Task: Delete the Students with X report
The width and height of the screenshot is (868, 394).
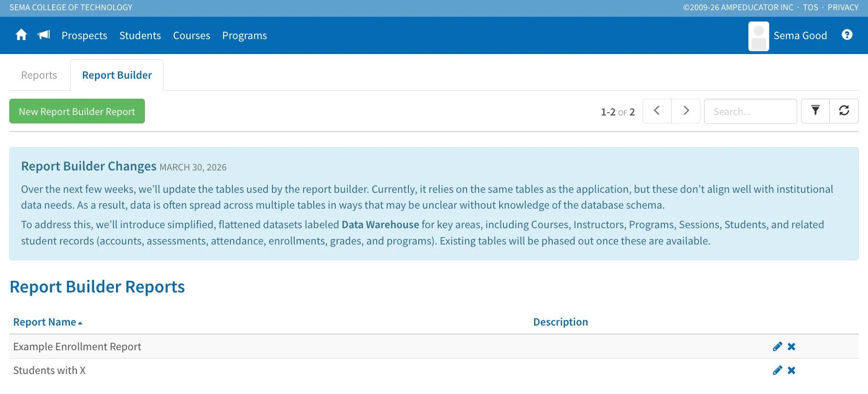Action: 792,370
